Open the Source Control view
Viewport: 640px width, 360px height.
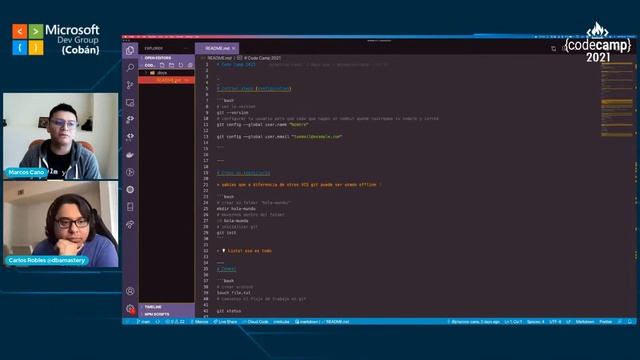[x=130, y=85]
